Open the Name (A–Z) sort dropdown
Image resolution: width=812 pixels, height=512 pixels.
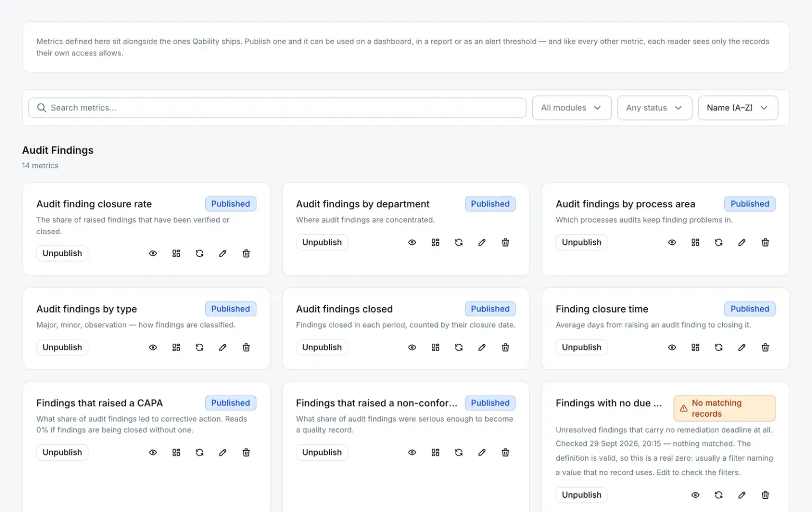(x=737, y=108)
